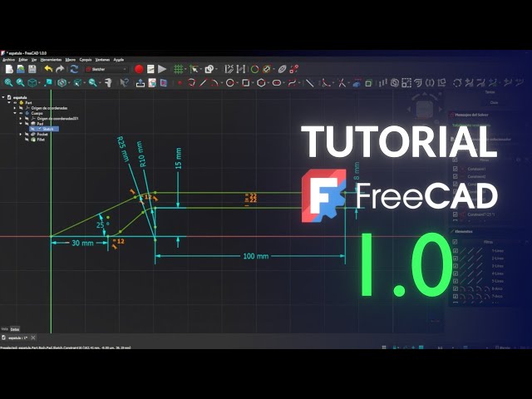Viewport: 532px width, 399px height.
Task: Select the create point tool
Action: [180, 82]
